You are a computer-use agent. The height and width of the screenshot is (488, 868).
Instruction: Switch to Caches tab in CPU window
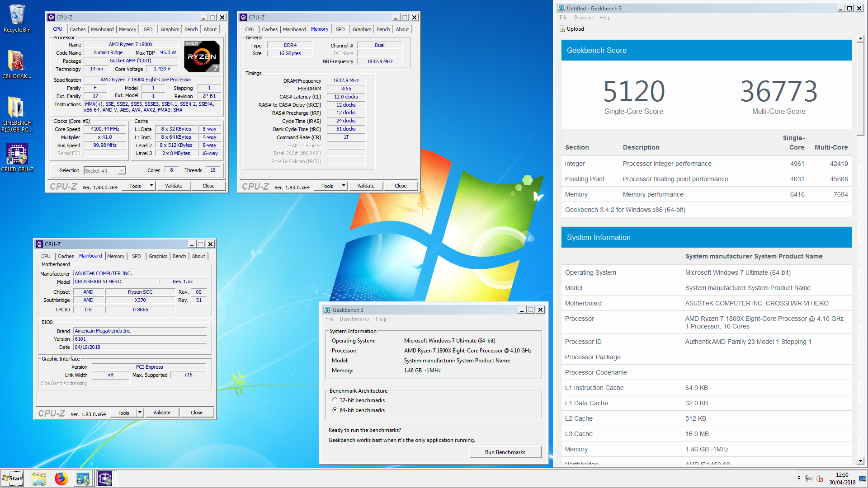tap(77, 29)
